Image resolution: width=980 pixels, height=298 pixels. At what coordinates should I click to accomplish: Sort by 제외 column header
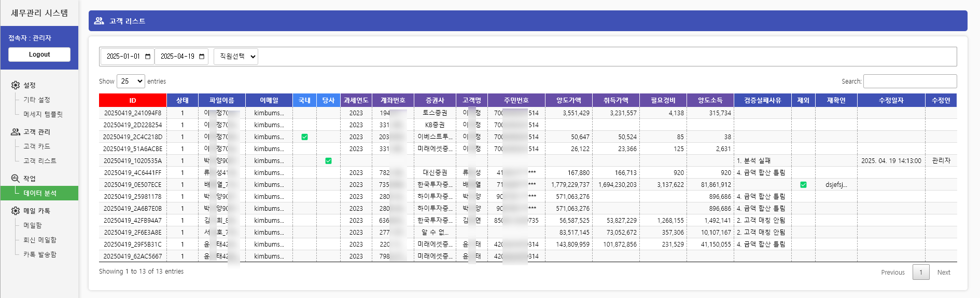tap(803, 100)
